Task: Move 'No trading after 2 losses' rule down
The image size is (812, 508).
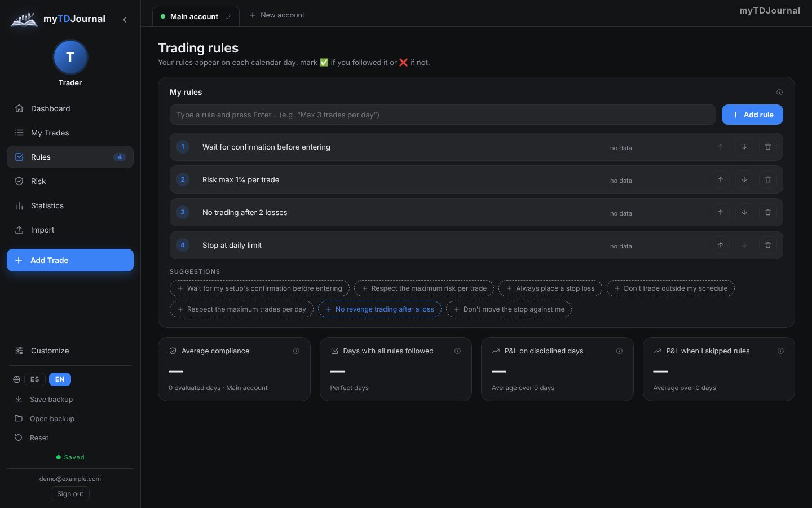Action: click(x=744, y=212)
